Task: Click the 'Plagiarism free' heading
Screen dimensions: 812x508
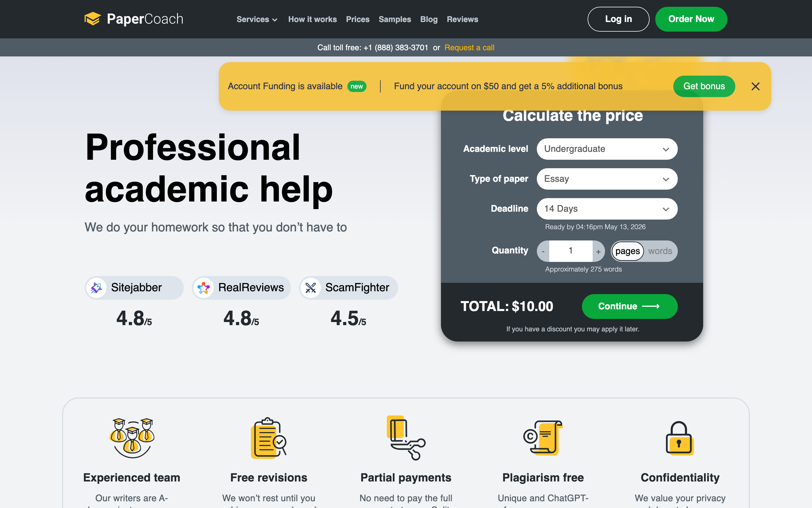Action: click(x=543, y=478)
